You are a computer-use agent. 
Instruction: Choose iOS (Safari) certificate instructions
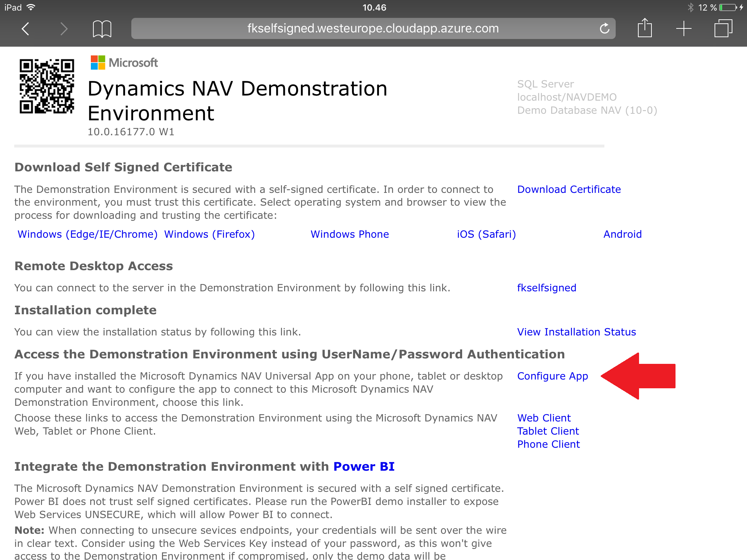coord(486,234)
